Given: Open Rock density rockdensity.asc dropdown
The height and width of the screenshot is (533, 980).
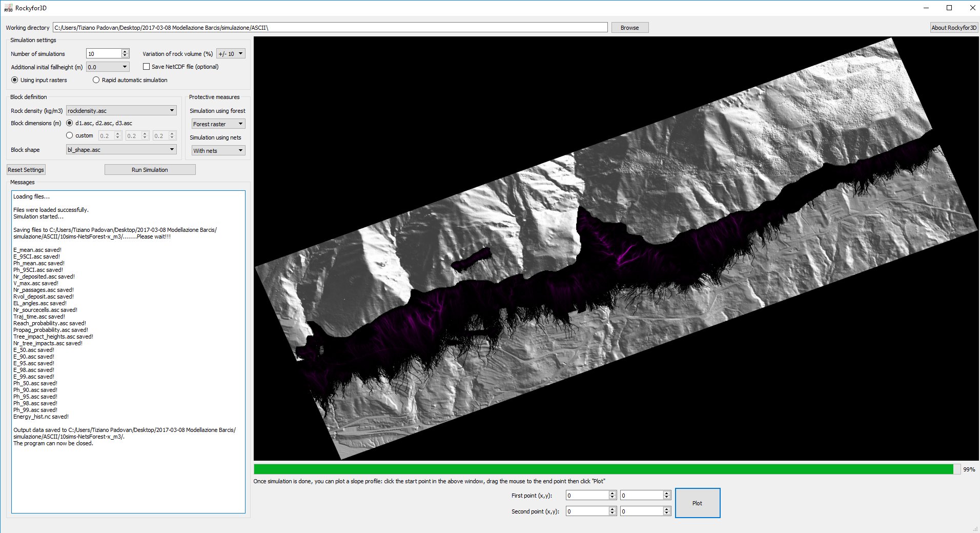Looking at the screenshot, I should (x=121, y=110).
